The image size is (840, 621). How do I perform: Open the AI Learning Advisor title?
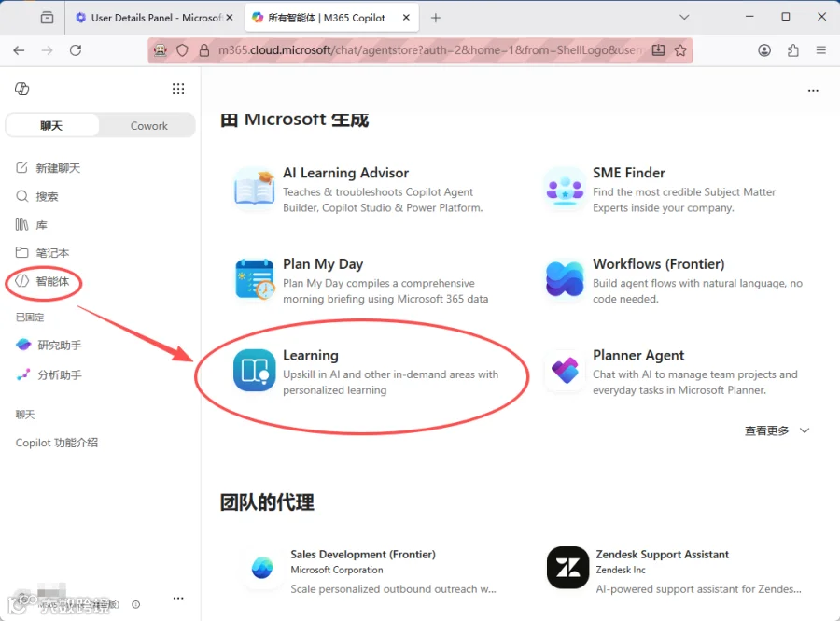pyautogui.click(x=345, y=173)
